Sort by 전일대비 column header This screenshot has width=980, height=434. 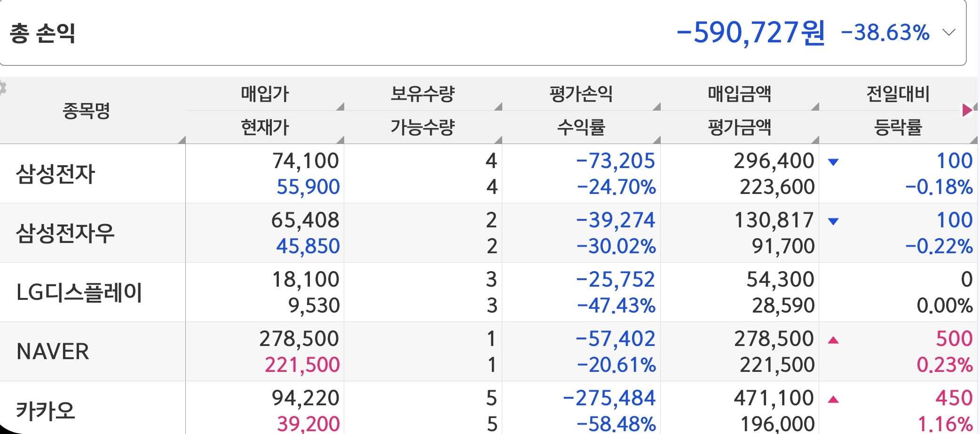click(x=898, y=94)
